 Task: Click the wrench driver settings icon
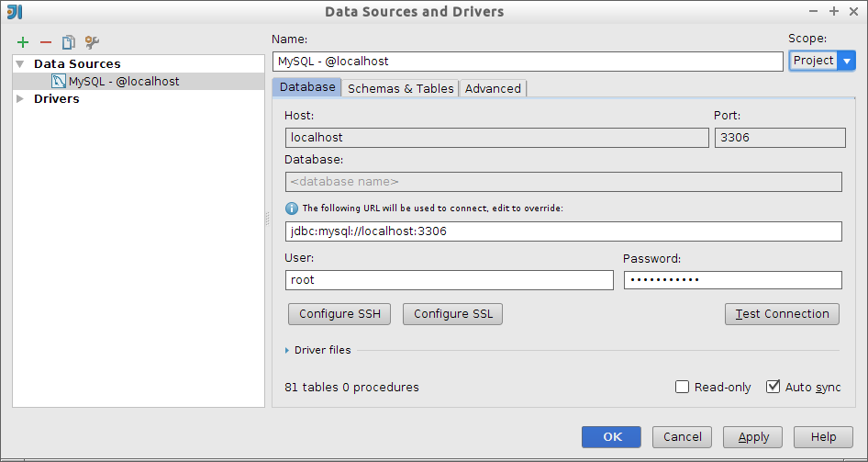coord(92,42)
